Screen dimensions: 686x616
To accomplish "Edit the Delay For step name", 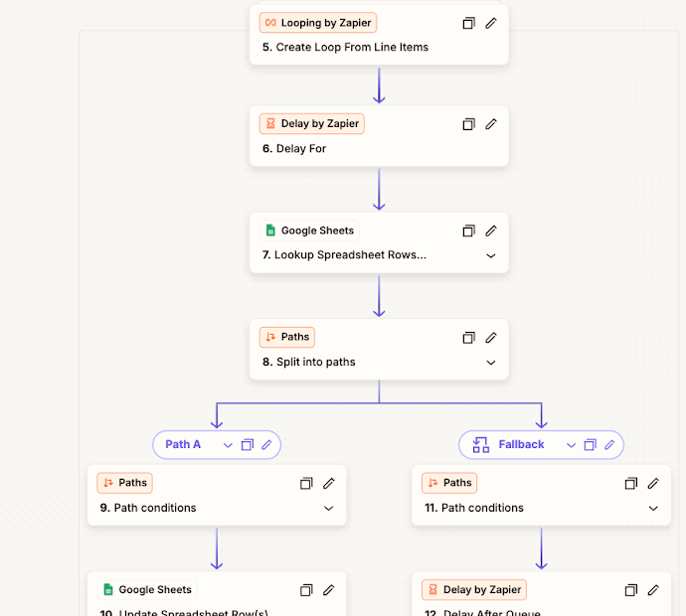I will point(491,124).
